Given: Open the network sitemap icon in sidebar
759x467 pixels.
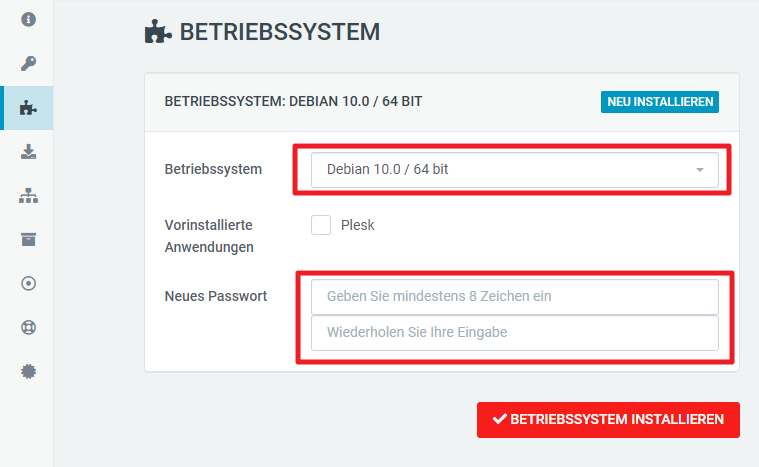Looking at the screenshot, I should pyautogui.click(x=28, y=196).
